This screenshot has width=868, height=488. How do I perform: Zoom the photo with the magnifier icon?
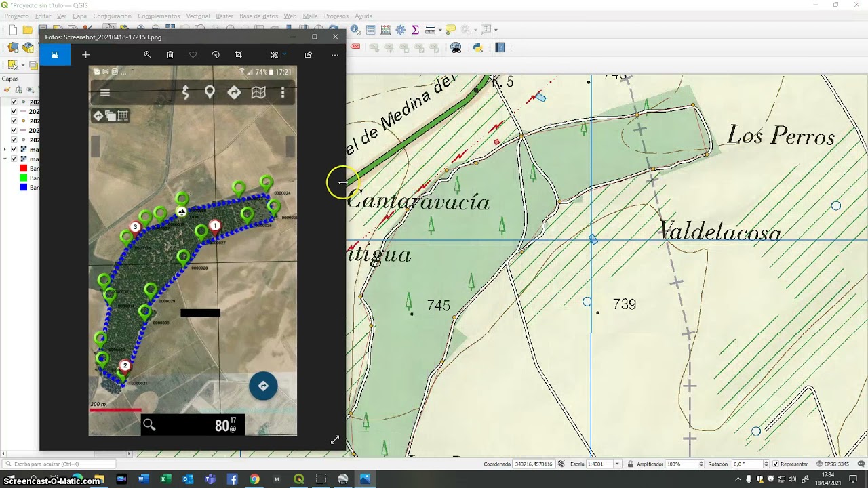147,55
